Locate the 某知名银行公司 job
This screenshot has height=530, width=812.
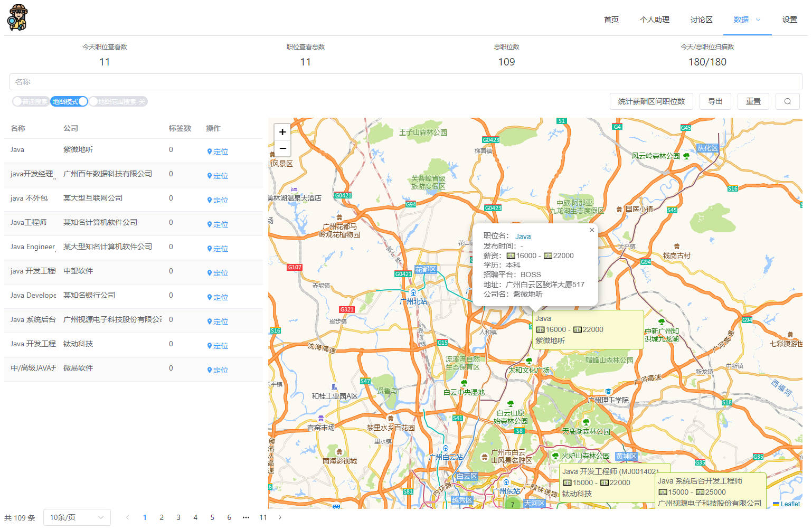pyautogui.click(x=218, y=297)
